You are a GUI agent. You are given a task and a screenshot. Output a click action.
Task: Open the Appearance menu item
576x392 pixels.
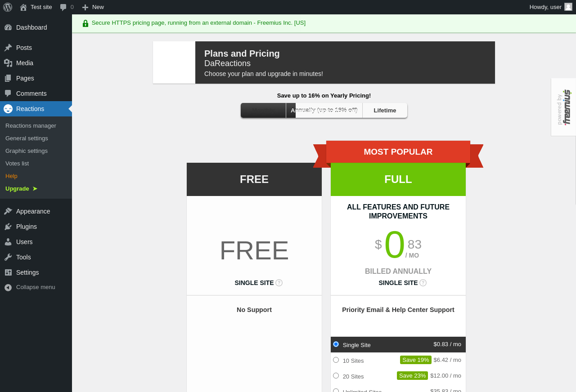[x=36, y=211]
